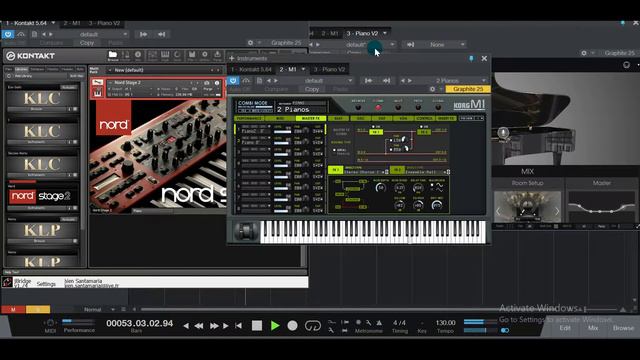Click the MIDI monitor icon in transport
Viewport: 640px width, 360px height.
50,323
